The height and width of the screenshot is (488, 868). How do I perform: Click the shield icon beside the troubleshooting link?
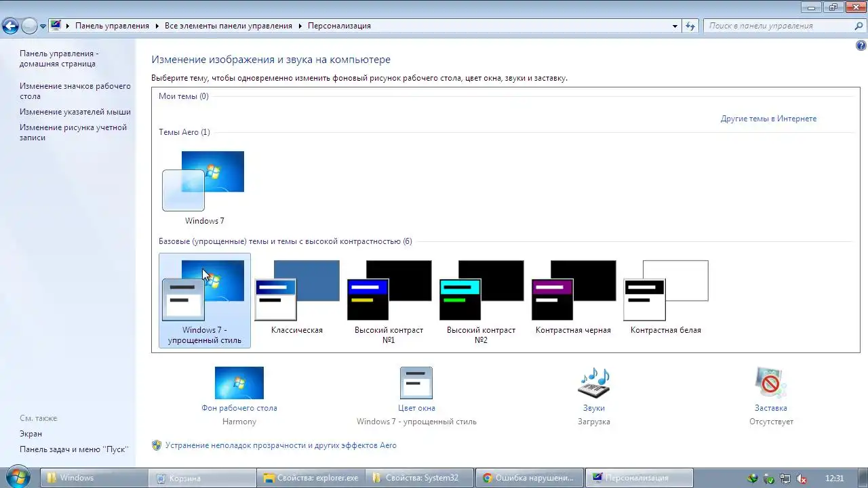click(x=157, y=445)
